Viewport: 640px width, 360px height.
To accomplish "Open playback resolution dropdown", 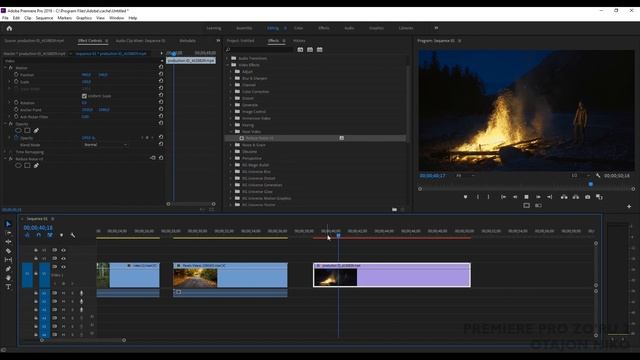I will coord(580,176).
